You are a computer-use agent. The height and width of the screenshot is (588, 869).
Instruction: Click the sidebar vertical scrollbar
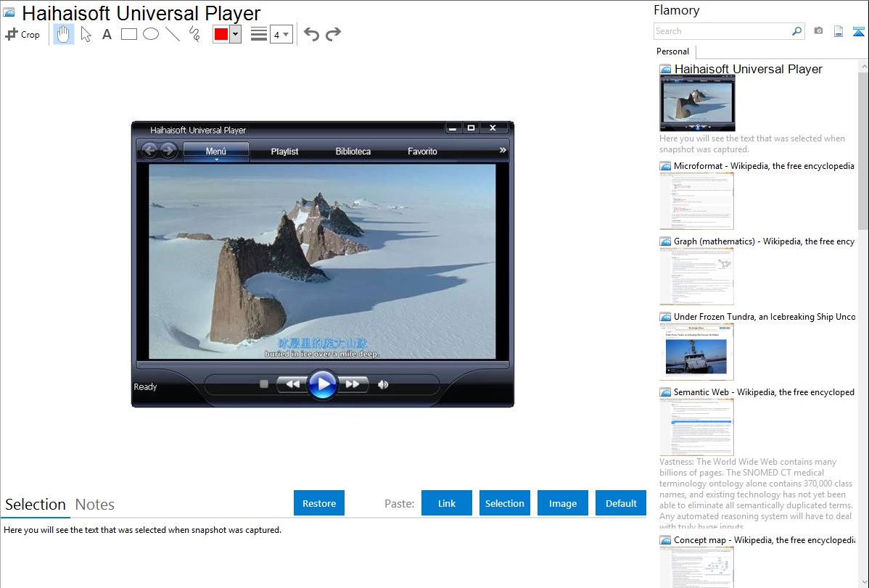pos(863,149)
